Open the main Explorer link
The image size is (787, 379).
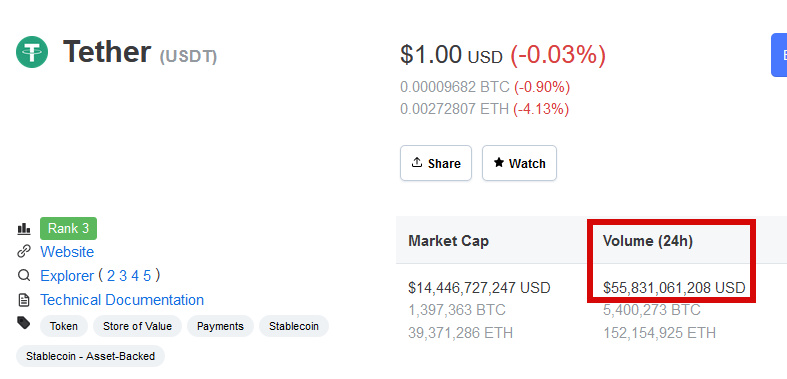(x=67, y=276)
